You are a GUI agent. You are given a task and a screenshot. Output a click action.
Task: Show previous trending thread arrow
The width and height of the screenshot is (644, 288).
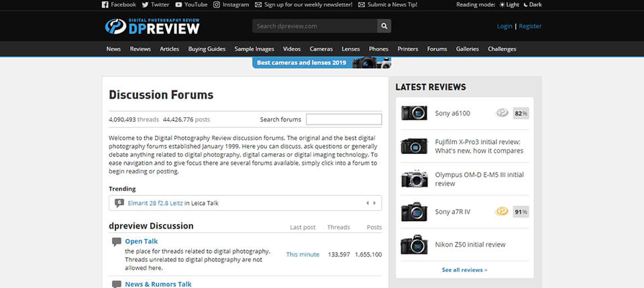coord(368,203)
